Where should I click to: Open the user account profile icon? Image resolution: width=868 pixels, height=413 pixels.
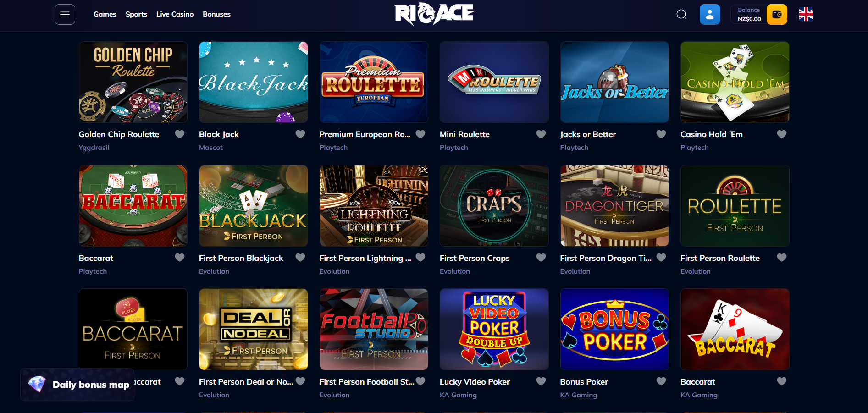(710, 15)
